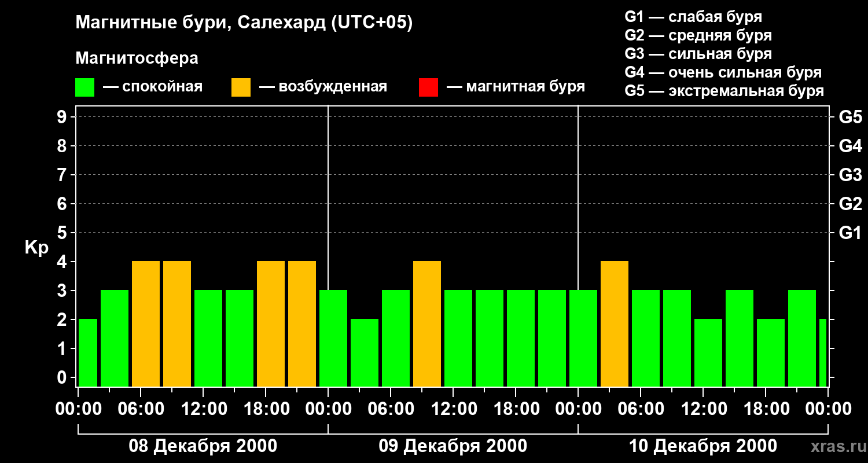This screenshot has height=463, width=868.
Task: Select the 'G5 — экстремальная буря' legend line
Action: tap(724, 91)
